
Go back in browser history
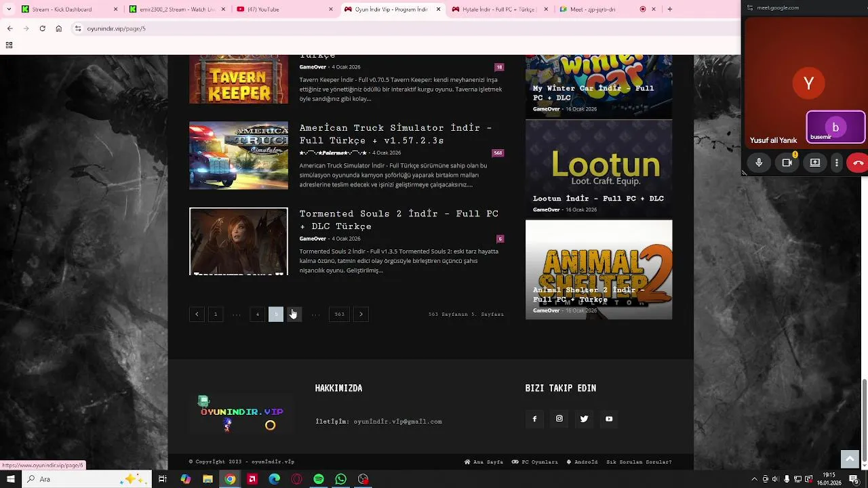click(9, 28)
